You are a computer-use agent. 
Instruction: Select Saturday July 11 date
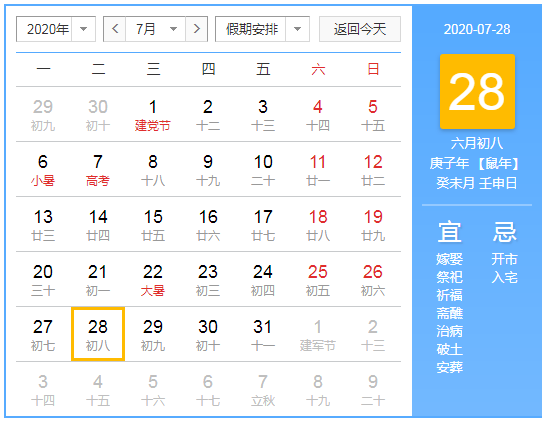pyautogui.click(x=318, y=169)
